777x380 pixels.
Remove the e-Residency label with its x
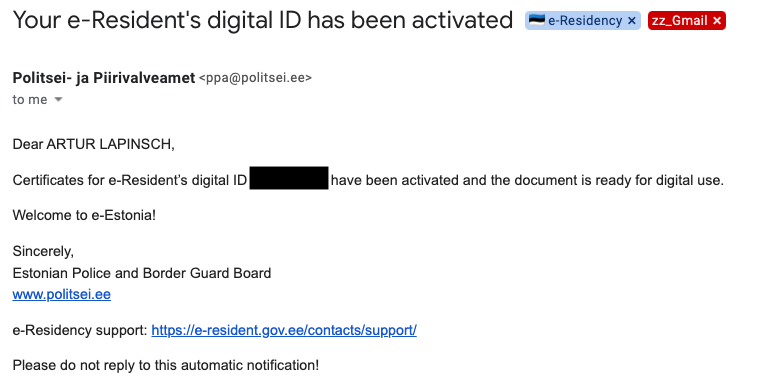click(631, 21)
